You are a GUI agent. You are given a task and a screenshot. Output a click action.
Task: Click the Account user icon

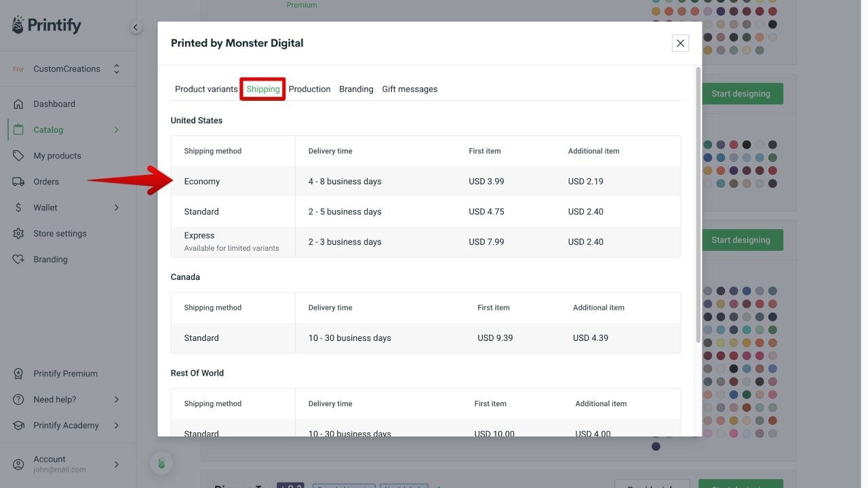[18, 464]
